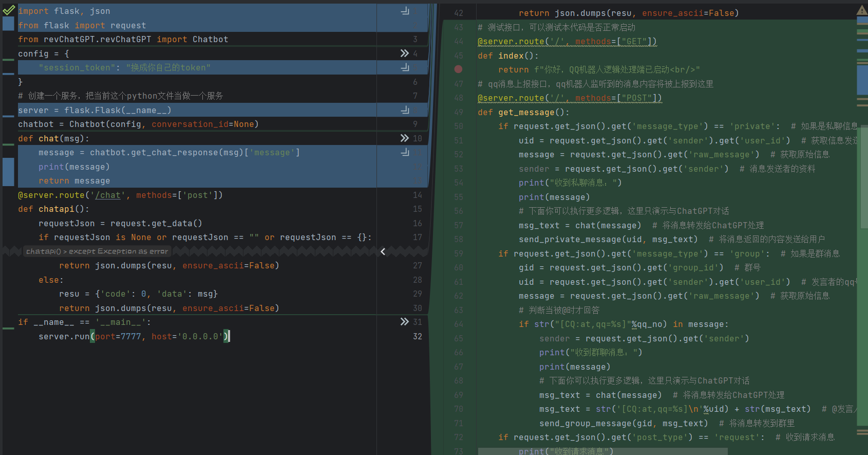Click the append icon beside the get_chat_response line
The width and height of the screenshot is (868, 455).
point(405,152)
